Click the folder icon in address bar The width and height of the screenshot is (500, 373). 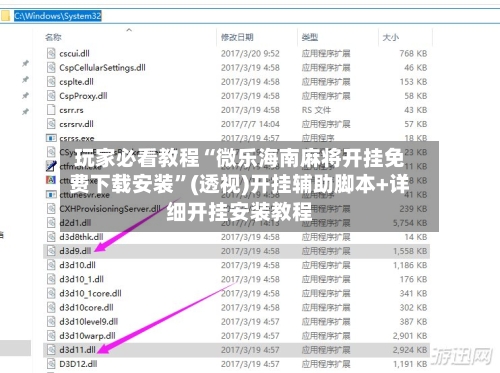(6, 16)
